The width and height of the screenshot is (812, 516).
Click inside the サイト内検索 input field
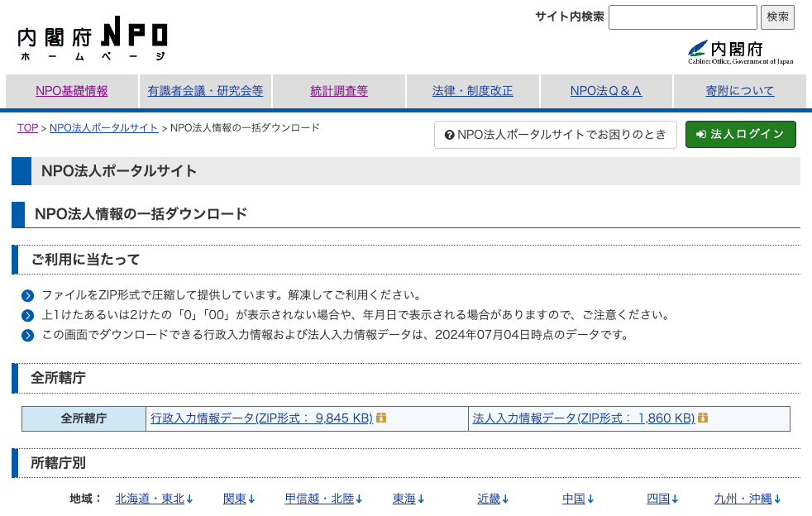(682, 17)
